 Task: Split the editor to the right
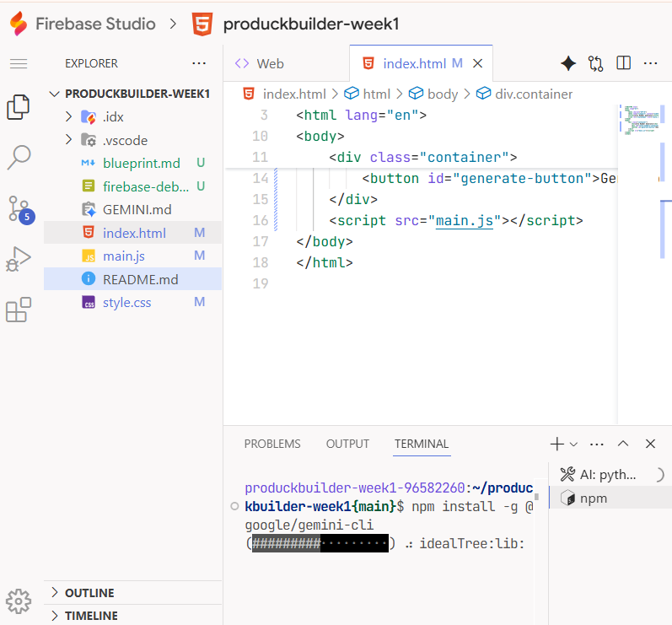(x=624, y=63)
